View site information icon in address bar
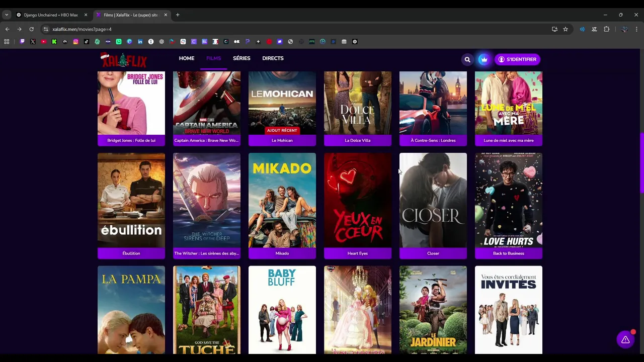The width and height of the screenshot is (644, 362). [x=46, y=29]
